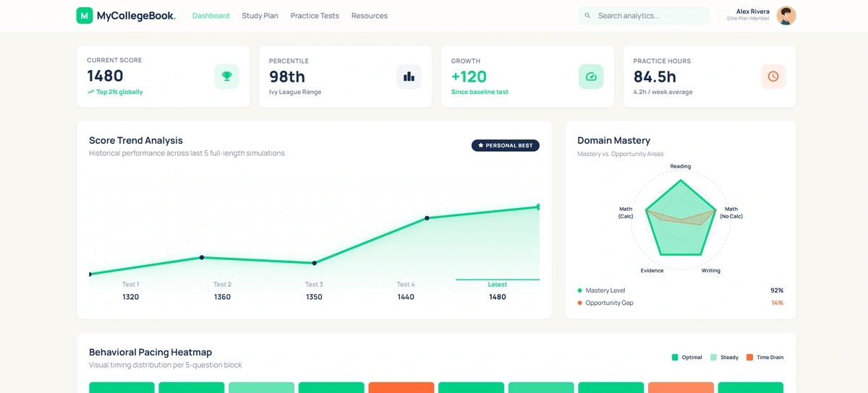Click the Opportunity Gap legend entry
The image size is (868, 393).
tap(608, 303)
